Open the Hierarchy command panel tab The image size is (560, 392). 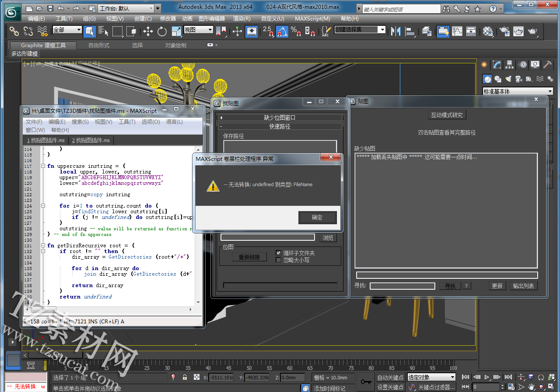click(x=510, y=65)
